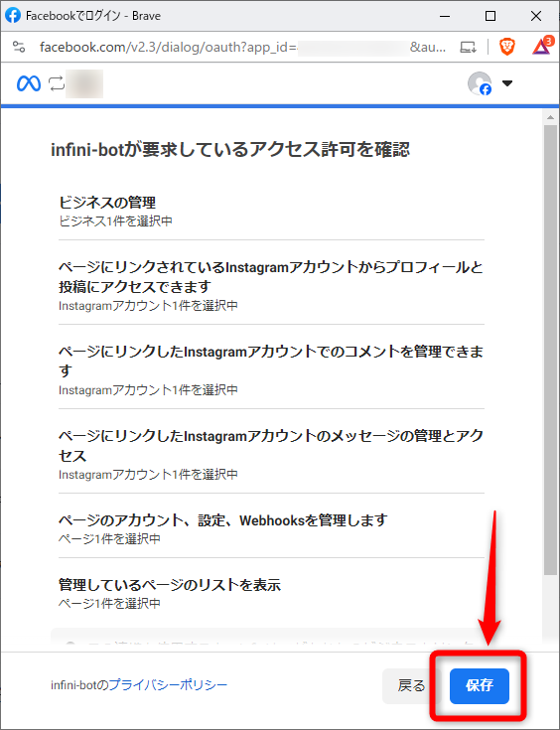This screenshot has height=730, width=560.
Task: Click the Meta logo icon
Action: [x=29, y=83]
